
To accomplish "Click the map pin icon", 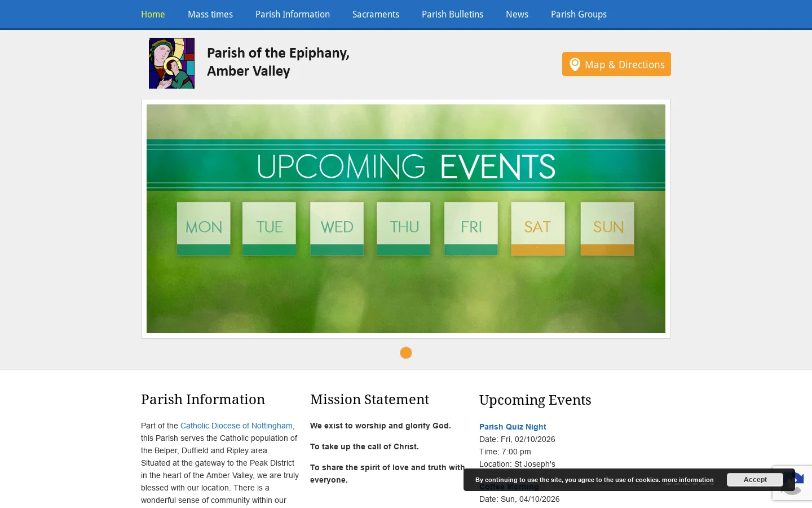I will click(575, 64).
